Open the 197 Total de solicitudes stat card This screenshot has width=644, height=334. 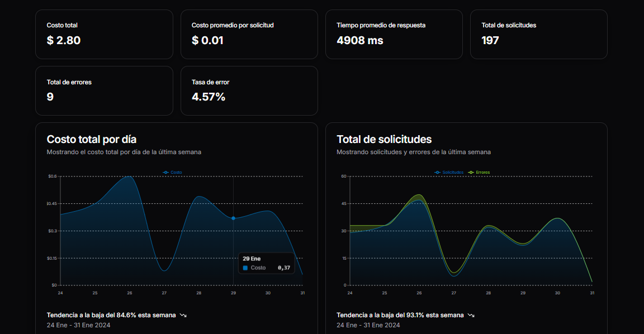pos(538,34)
